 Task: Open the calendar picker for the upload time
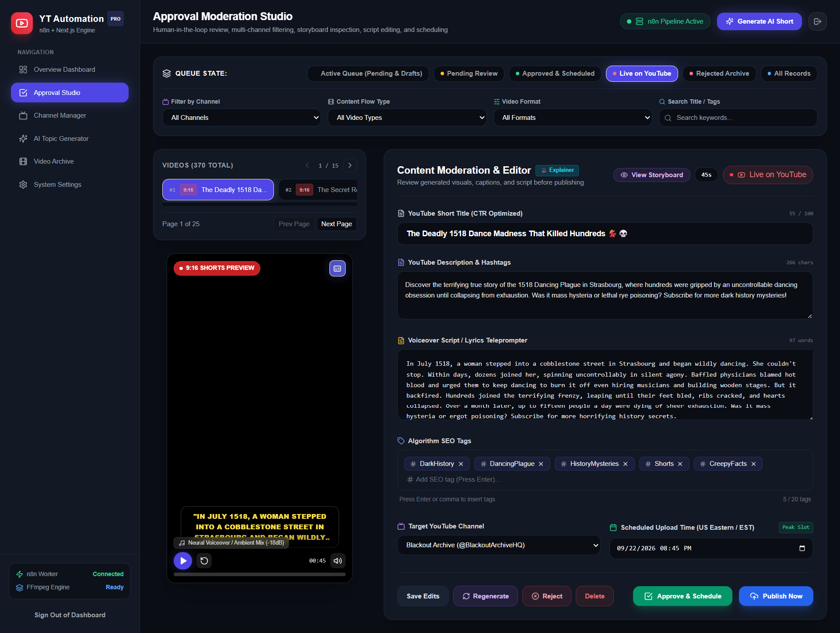click(x=802, y=548)
